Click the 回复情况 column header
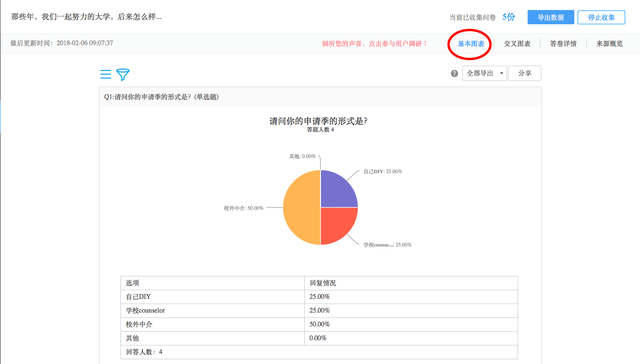 (x=411, y=283)
